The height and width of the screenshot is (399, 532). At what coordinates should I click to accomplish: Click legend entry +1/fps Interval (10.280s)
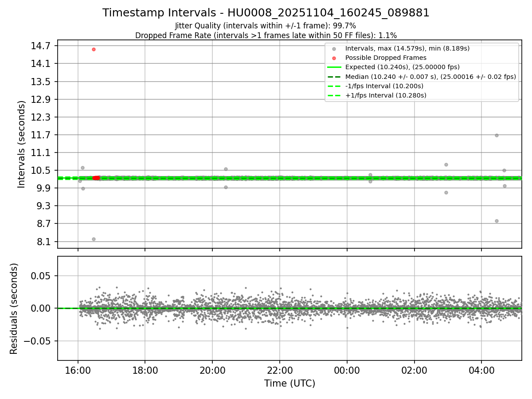tap(386, 95)
